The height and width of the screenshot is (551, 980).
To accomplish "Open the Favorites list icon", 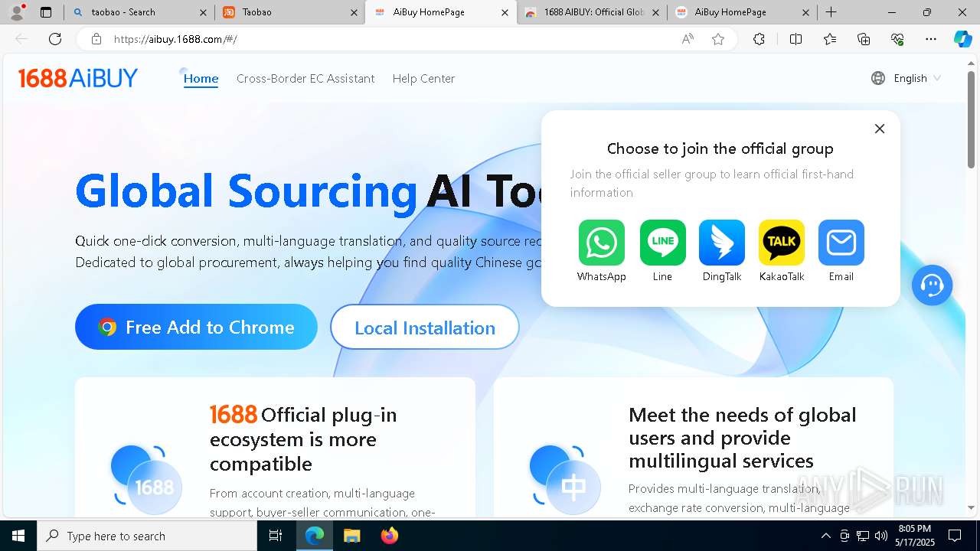I will [830, 39].
